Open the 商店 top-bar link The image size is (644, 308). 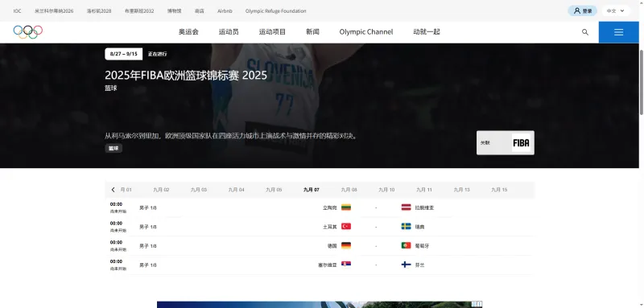pyautogui.click(x=199, y=11)
